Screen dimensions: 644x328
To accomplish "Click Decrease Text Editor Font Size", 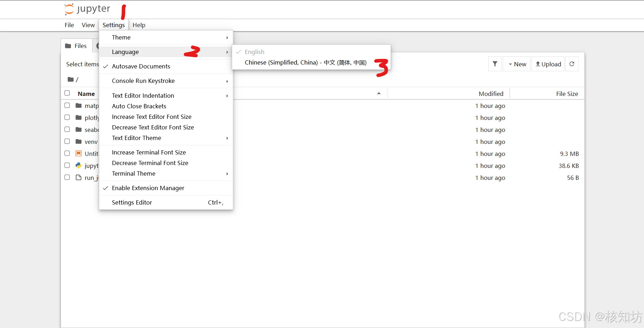I will point(166,127).
